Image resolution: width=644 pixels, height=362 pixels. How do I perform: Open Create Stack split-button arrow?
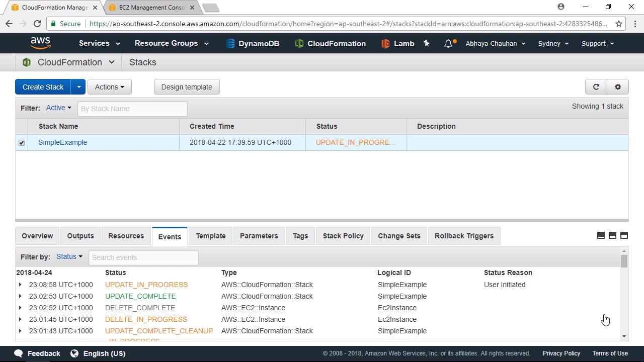point(78,87)
